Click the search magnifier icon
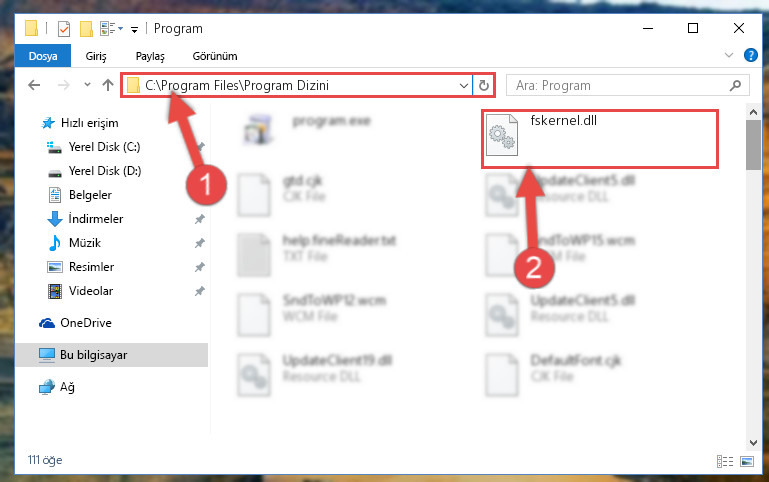This screenshot has height=482, width=769. click(x=735, y=85)
